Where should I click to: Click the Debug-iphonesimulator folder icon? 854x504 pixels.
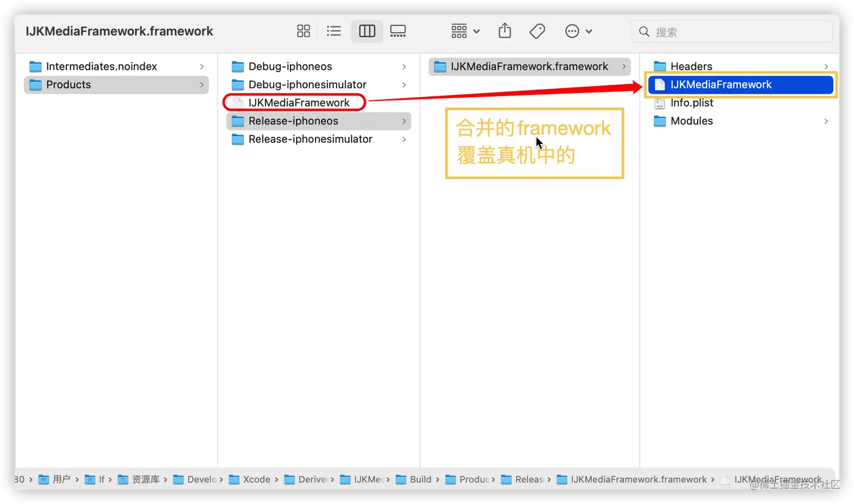[238, 85]
